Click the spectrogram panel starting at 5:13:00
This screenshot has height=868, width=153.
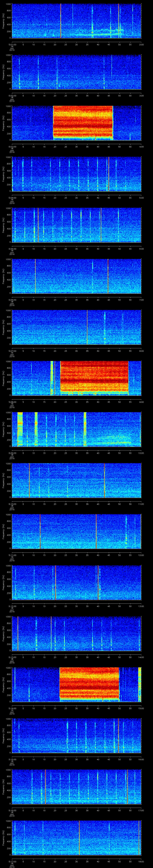(x=76, y=633)
